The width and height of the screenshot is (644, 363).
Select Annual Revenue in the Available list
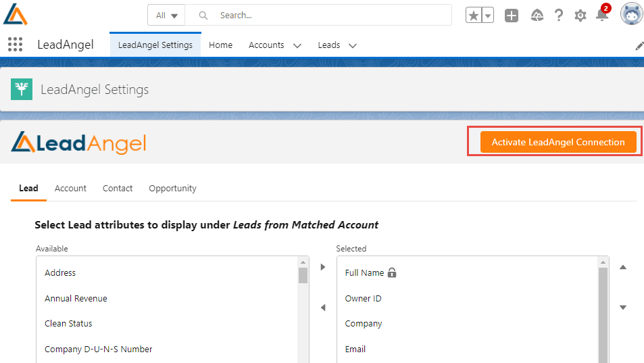[166, 299]
